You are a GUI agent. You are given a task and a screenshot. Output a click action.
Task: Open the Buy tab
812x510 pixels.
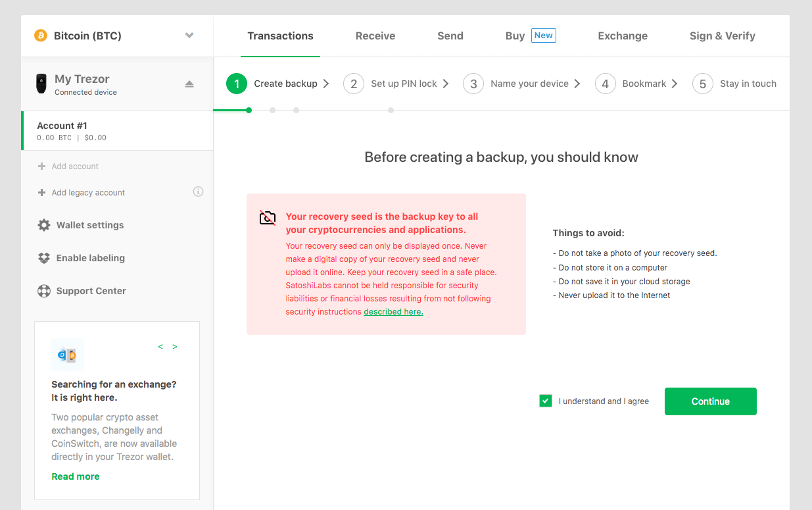(x=515, y=36)
